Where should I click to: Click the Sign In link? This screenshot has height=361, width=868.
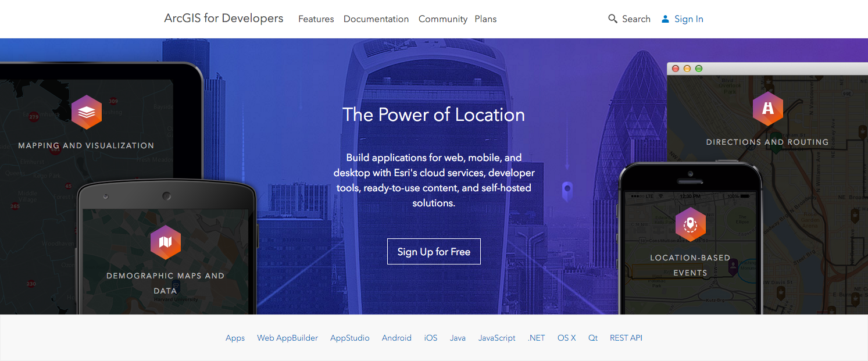[x=689, y=19]
